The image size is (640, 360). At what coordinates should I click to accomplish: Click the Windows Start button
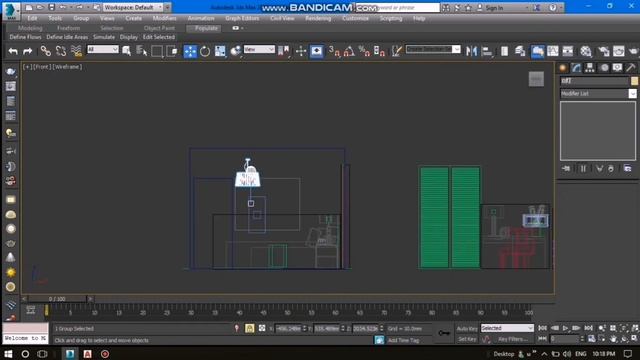tap(8, 353)
